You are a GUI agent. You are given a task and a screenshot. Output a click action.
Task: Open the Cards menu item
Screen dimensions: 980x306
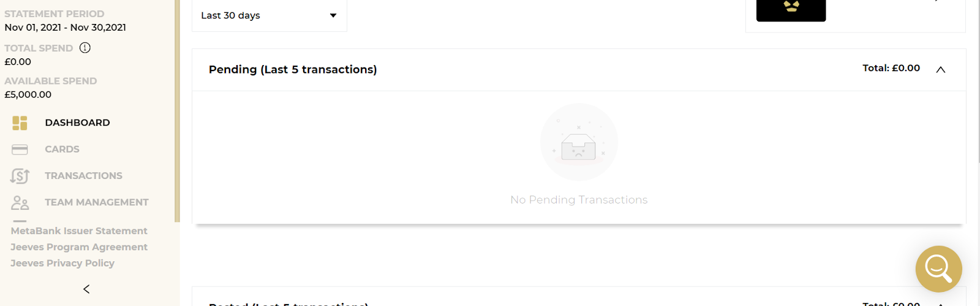[62, 150]
